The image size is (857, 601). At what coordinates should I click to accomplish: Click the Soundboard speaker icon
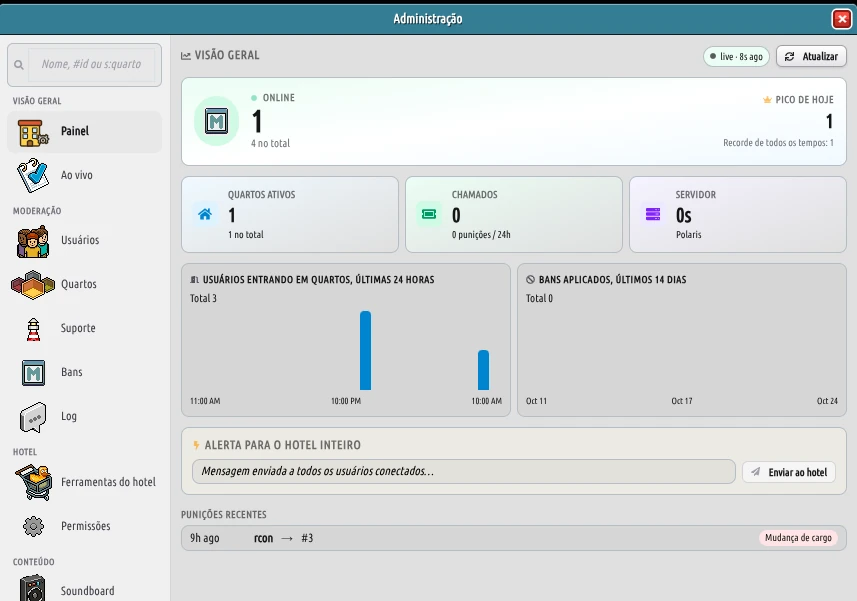33,588
